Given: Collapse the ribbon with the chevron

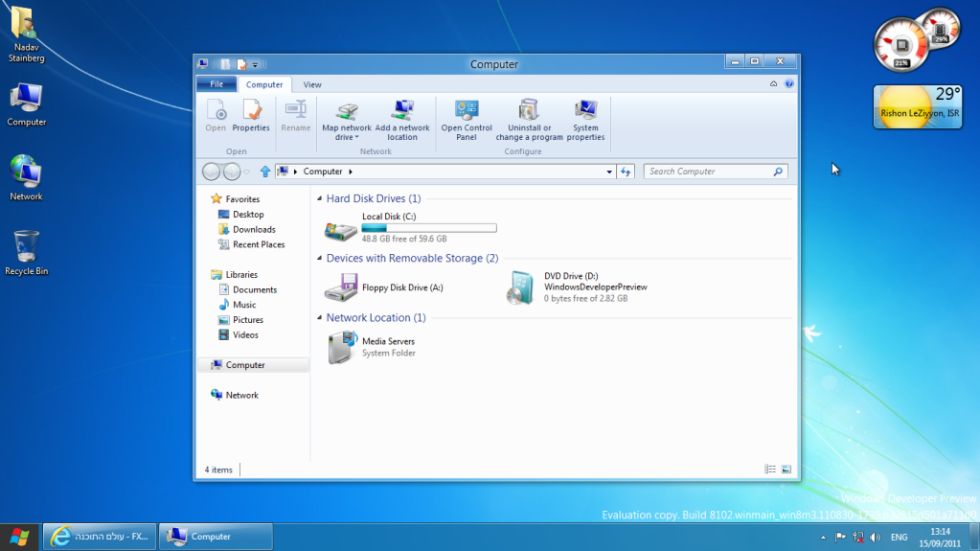Looking at the screenshot, I should coord(774,83).
